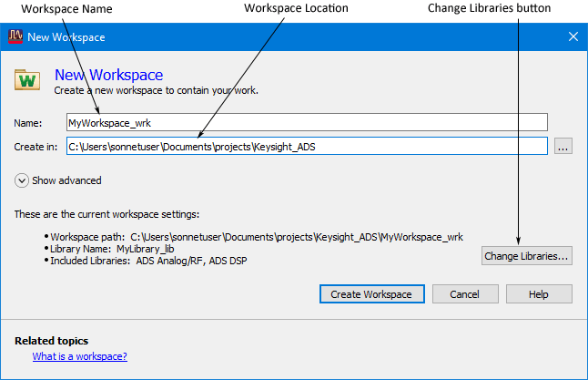Viewport: 588px width, 380px height.
Task: Select the Library Name MyLibrary_lib line
Action: 109,249
